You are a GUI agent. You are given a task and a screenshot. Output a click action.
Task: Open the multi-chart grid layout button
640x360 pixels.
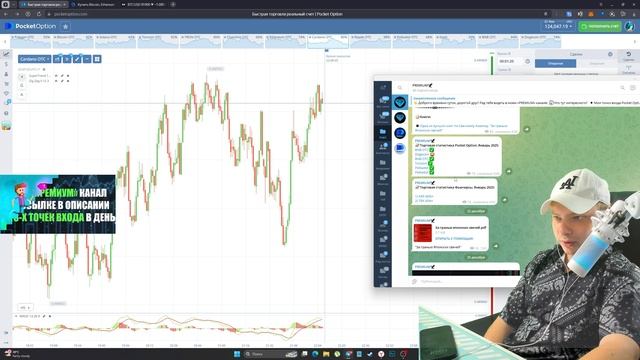click(x=97, y=59)
